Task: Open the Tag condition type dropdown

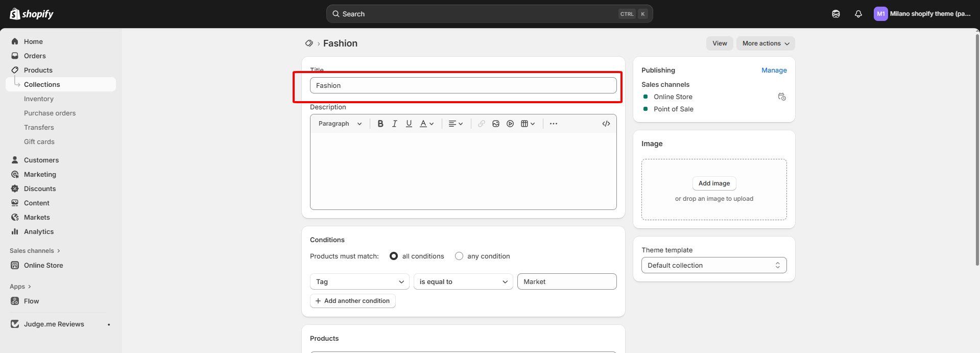Action: click(360, 281)
